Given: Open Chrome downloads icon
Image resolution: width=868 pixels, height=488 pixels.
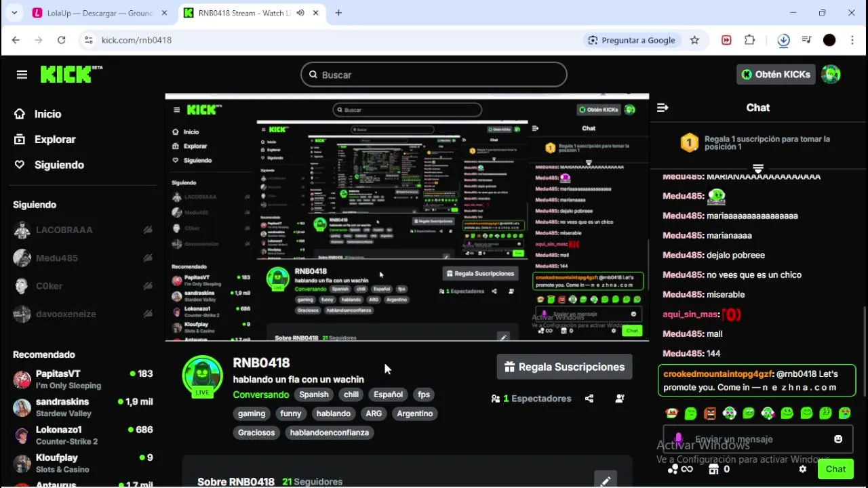Looking at the screenshot, I should (783, 40).
